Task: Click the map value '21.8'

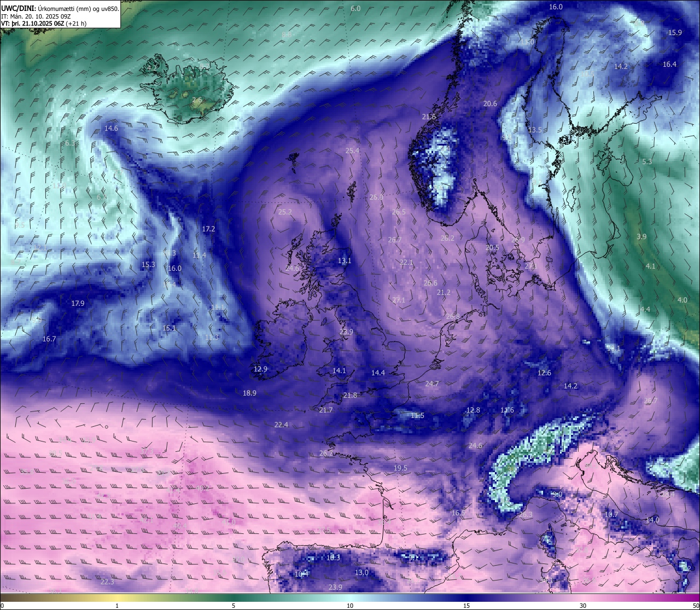Action: point(350,396)
